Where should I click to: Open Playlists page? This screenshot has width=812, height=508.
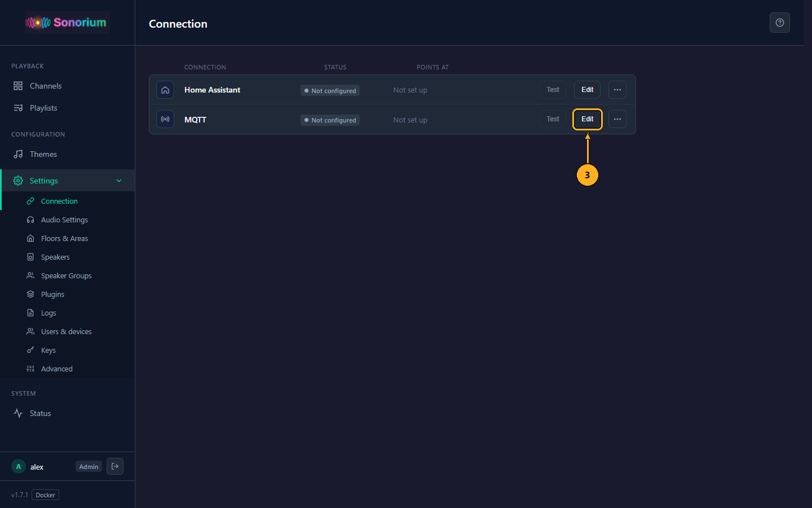coord(68,108)
